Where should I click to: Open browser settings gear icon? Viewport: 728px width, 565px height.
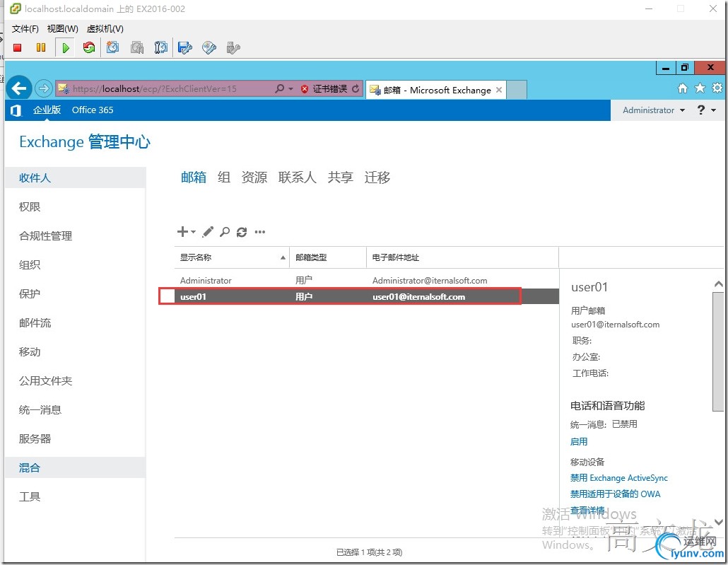(x=717, y=88)
